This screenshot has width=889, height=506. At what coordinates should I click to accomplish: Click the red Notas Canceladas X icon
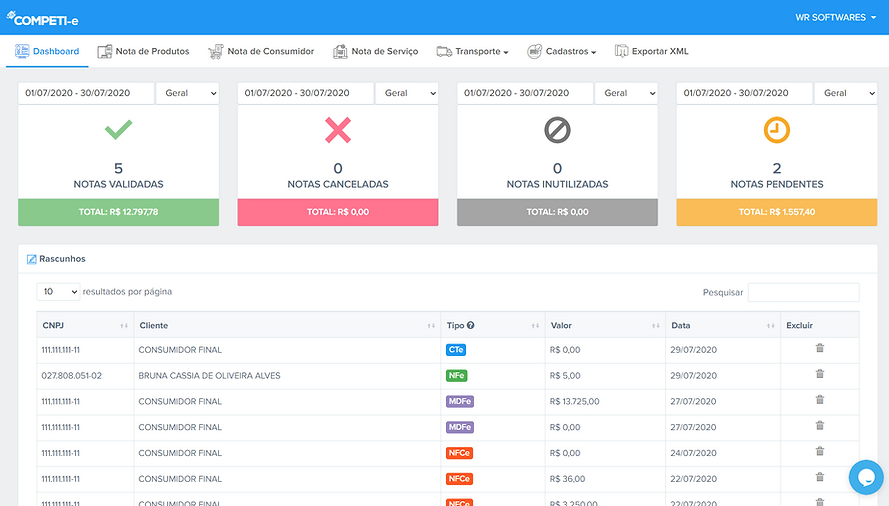click(x=338, y=130)
